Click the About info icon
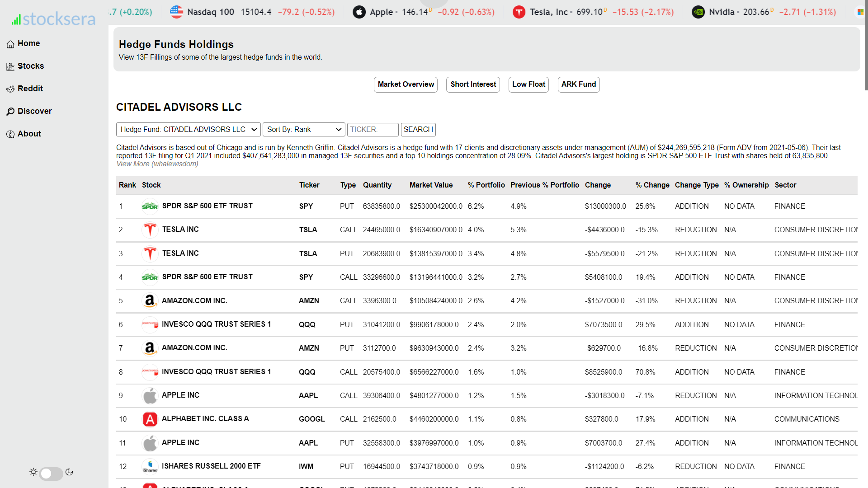 10,134
